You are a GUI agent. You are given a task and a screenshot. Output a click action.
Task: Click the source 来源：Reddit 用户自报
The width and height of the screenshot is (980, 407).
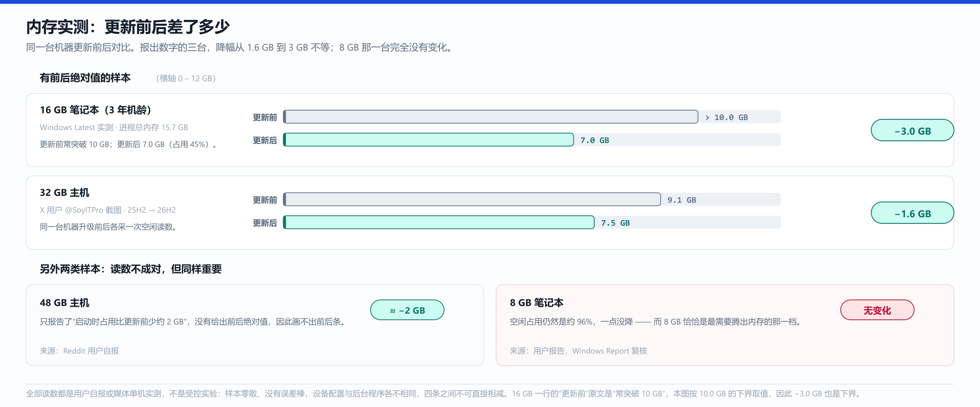[x=79, y=351]
